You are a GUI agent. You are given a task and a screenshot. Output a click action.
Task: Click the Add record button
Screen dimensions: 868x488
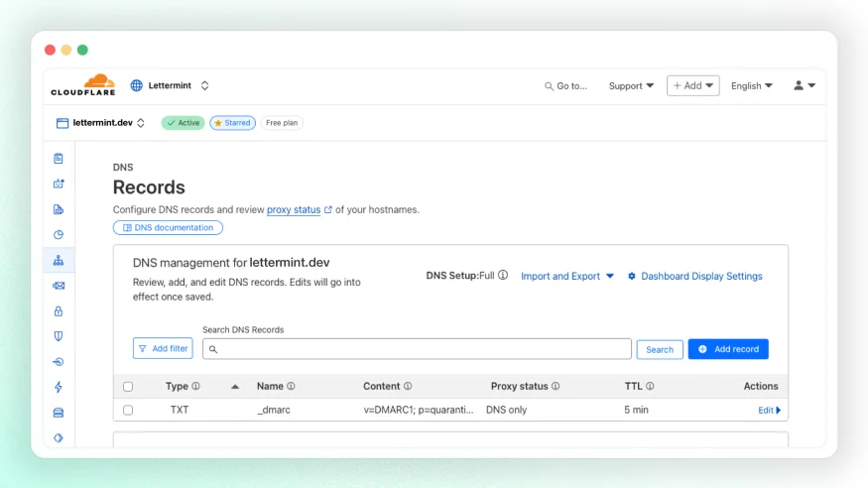(x=728, y=349)
